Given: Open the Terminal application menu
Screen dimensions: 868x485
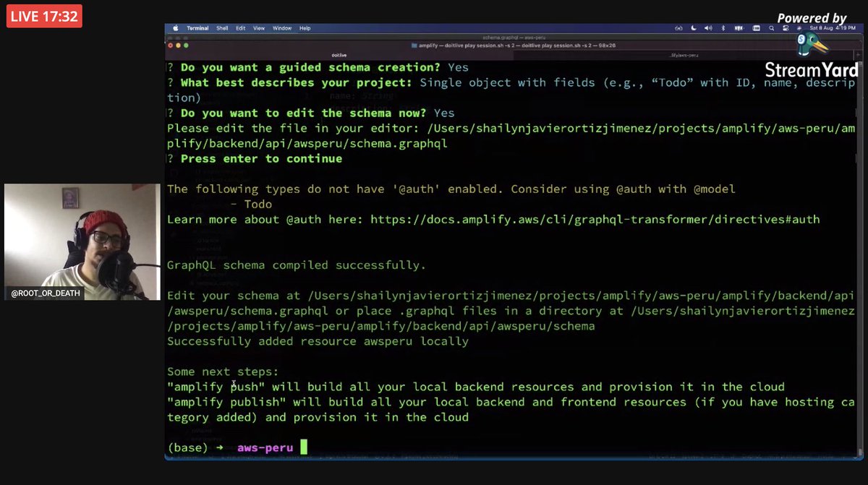Looking at the screenshot, I should [x=197, y=28].
